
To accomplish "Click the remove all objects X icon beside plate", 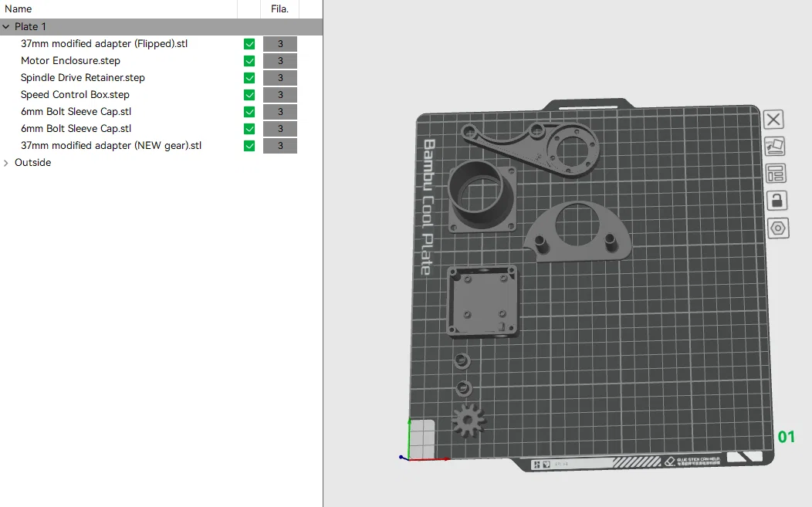I will (x=773, y=120).
